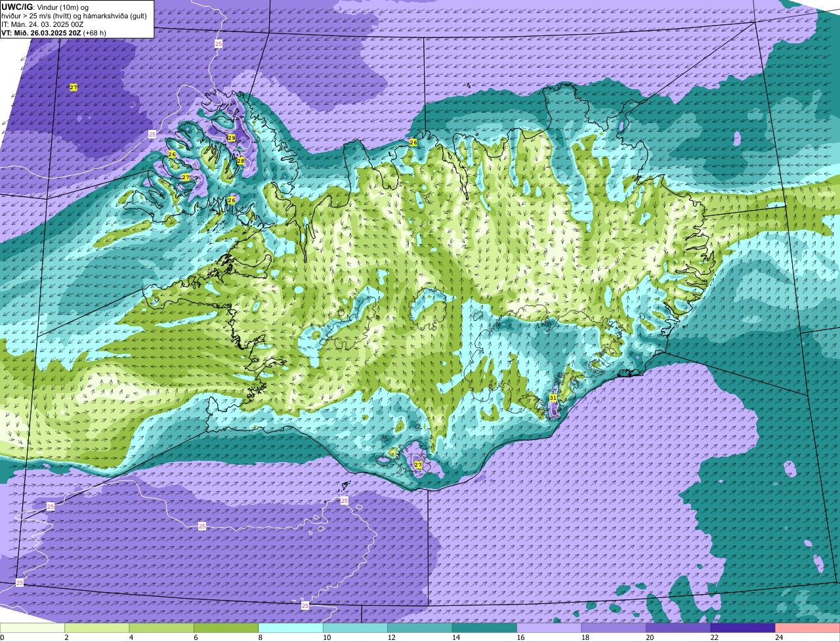Viewport: 840px width, 642px height.
Task: Click the 'IT: Mán. 24. 03. 2025 00Z' line
Action: (x=43, y=24)
